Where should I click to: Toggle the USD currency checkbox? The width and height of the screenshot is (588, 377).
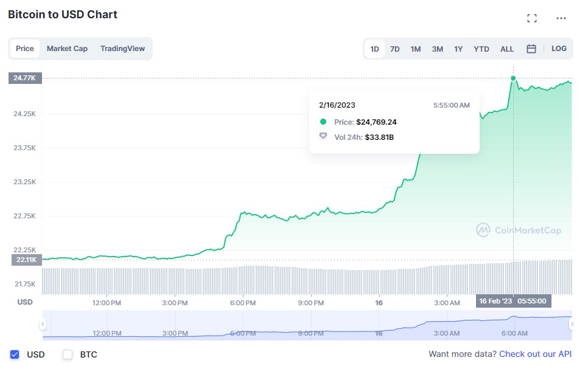point(15,354)
